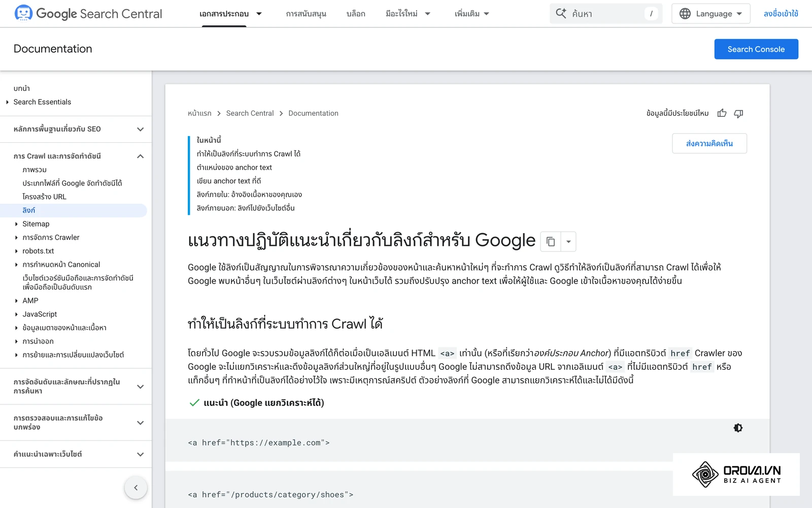Image resolution: width=812 pixels, height=508 pixels.
Task: Jump to เขียน anchor text ที่ดี section
Action: pyautogui.click(x=229, y=181)
